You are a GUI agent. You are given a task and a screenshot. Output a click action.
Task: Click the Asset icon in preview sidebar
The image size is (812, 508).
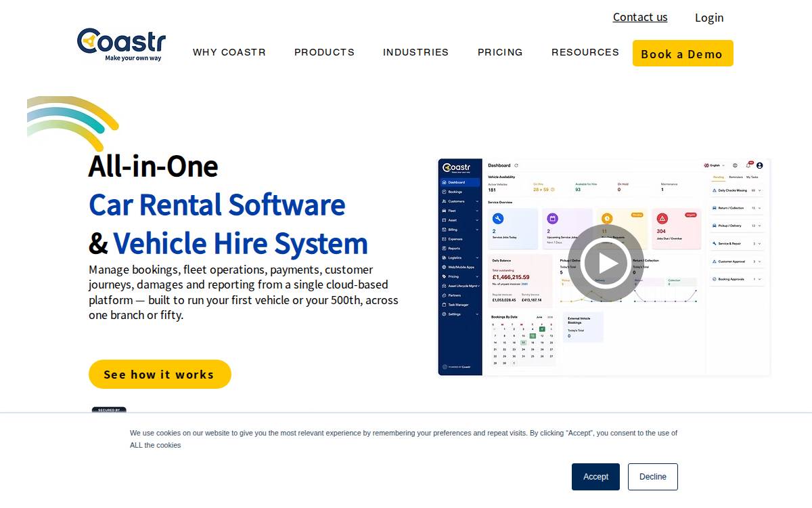click(444, 220)
